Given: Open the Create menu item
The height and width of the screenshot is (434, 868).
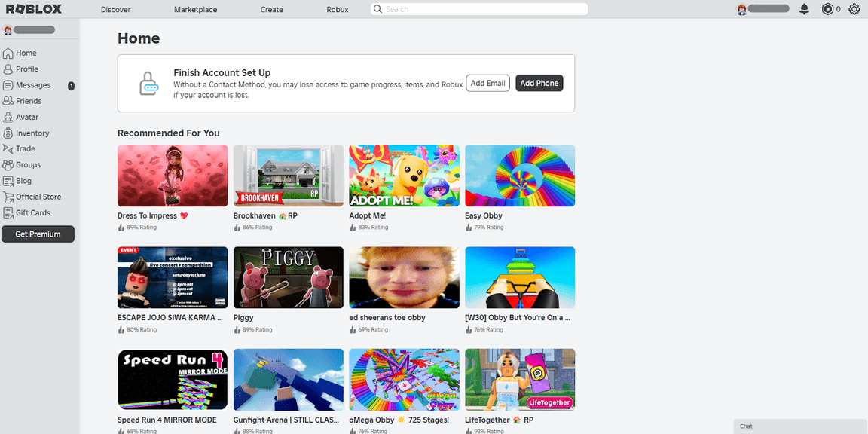Looking at the screenshot, I should coord(271,10).
